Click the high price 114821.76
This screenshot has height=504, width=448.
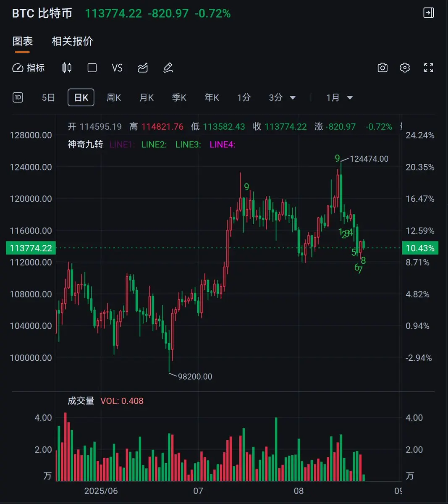click(162, 126)
